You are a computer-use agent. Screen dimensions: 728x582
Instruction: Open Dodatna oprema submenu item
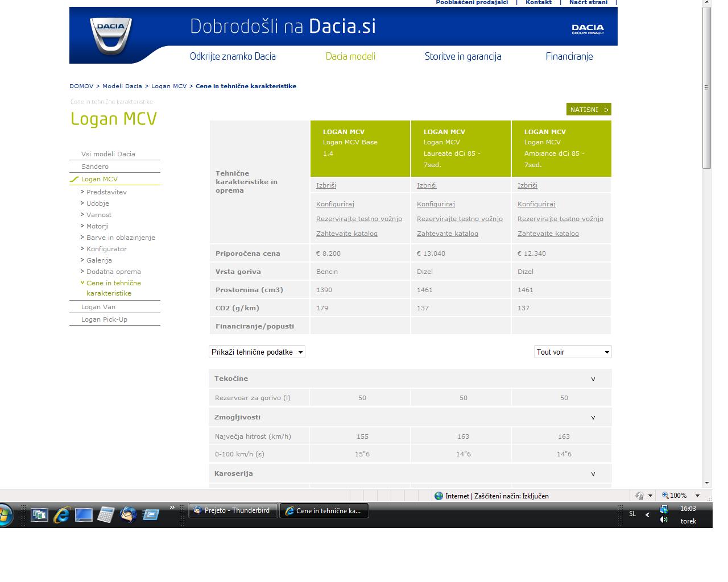pos(114,272)
